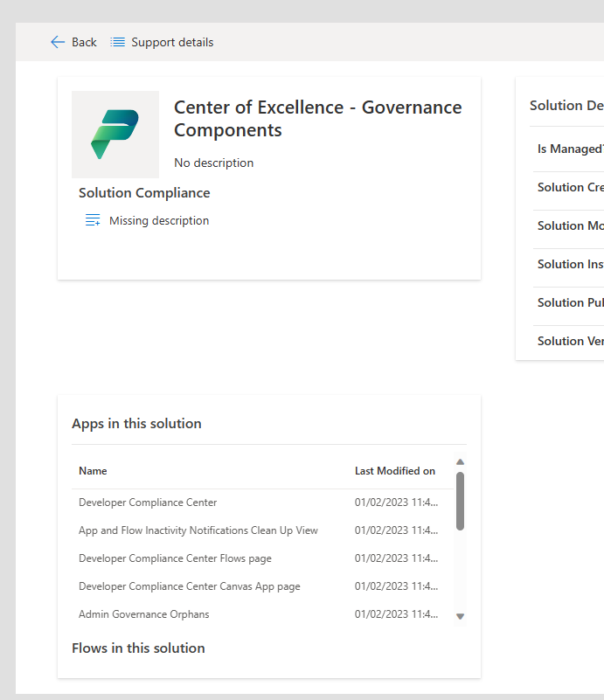
Task: Click the Flows in this solution heading
Action: (x=138, y=648)
